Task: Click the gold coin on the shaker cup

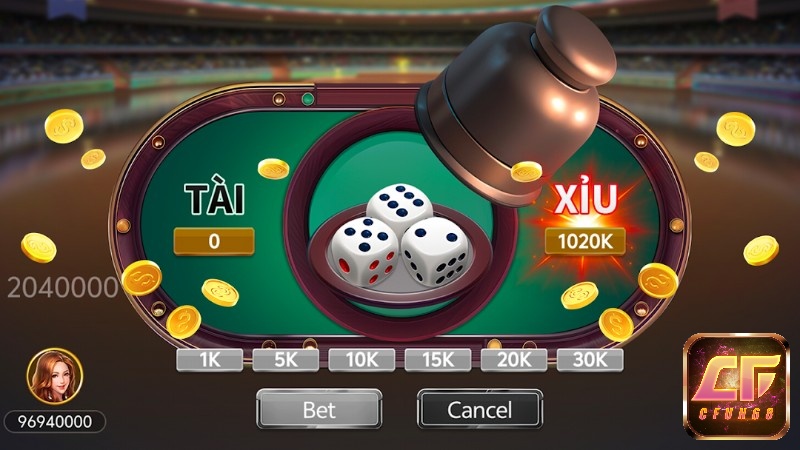Action: [x=526, y=171]
